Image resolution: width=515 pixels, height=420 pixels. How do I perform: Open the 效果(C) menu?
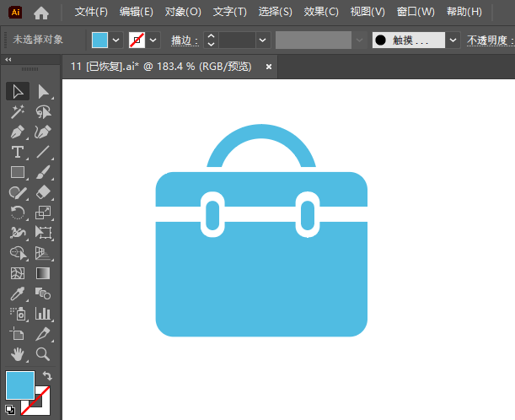click(321, 12)
